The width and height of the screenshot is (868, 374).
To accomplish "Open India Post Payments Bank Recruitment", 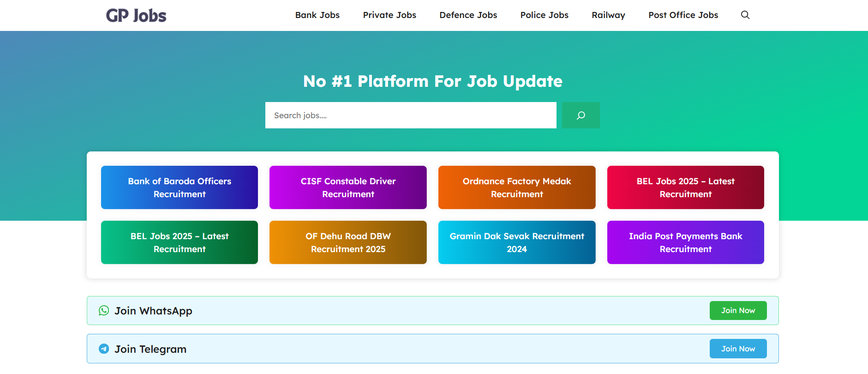I will 685,242.
